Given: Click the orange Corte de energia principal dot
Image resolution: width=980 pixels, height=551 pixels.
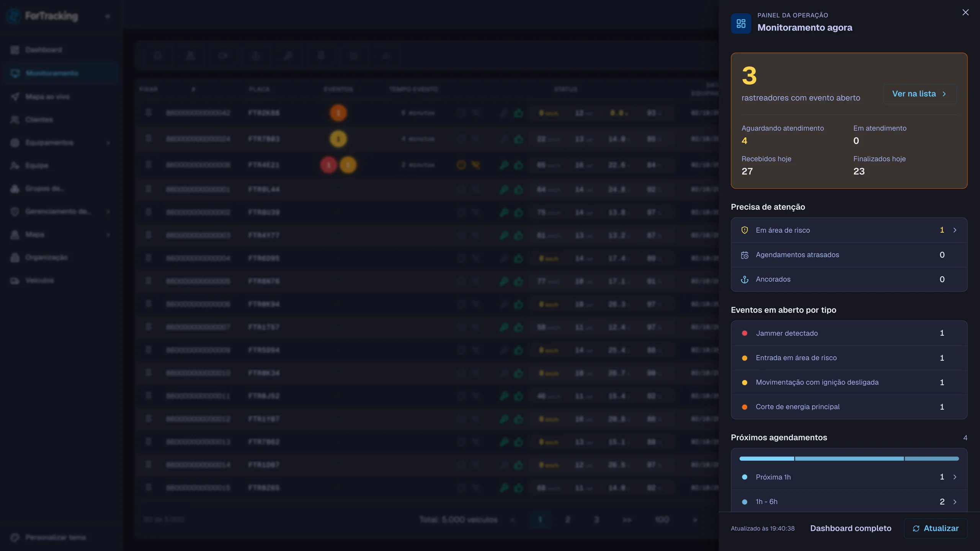Looking at the screenshot, I should pyautogui.click(x=745, y=407).
